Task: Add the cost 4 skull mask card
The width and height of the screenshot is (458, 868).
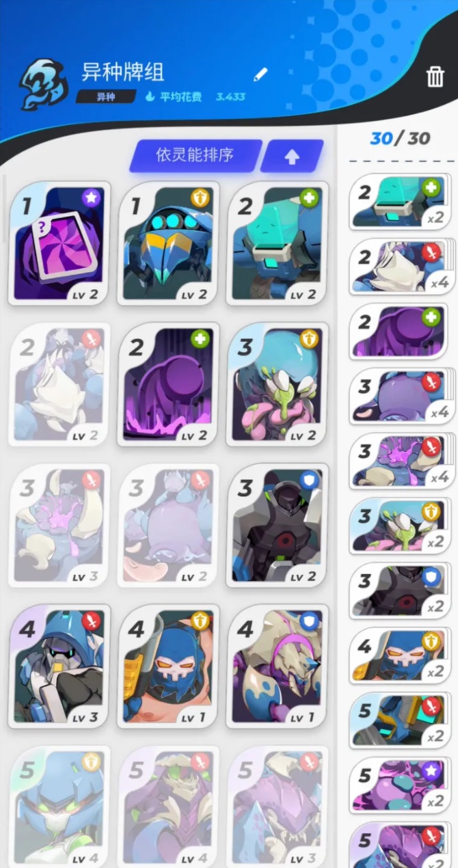Action: 169,666
